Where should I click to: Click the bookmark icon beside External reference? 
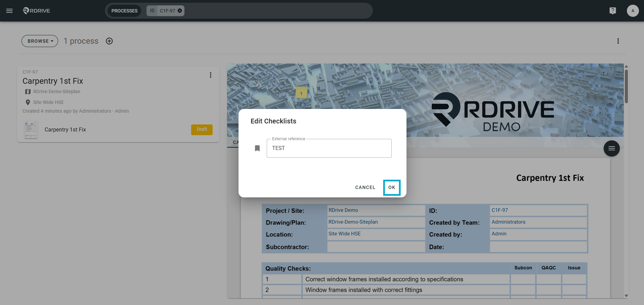[257, 148]
